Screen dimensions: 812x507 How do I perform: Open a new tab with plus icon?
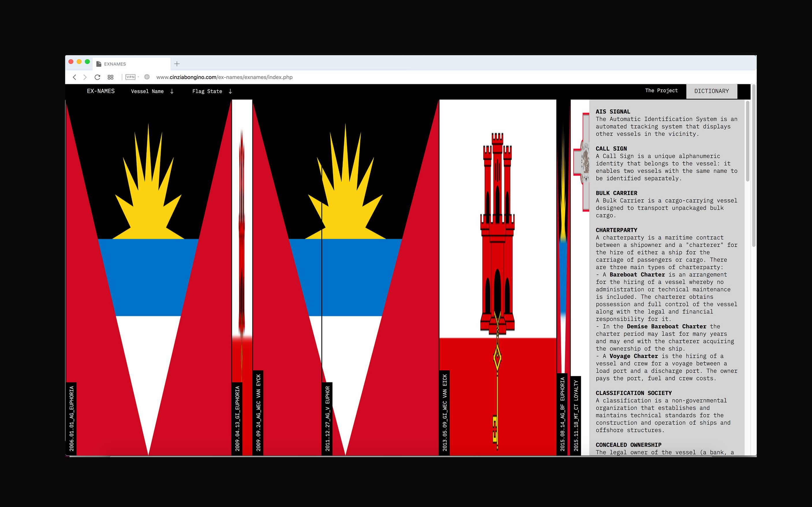(x=177, y=64)
